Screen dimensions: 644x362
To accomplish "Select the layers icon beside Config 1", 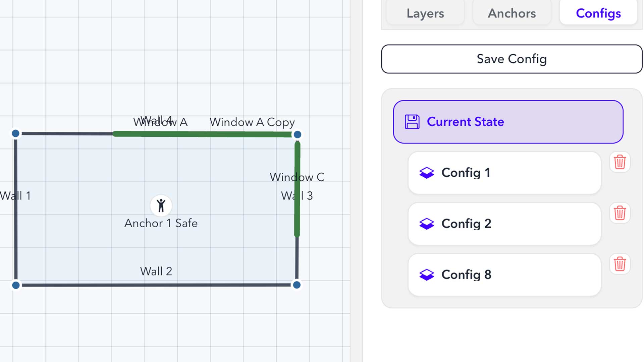I will pyautogui.click(x=426, y=173).
